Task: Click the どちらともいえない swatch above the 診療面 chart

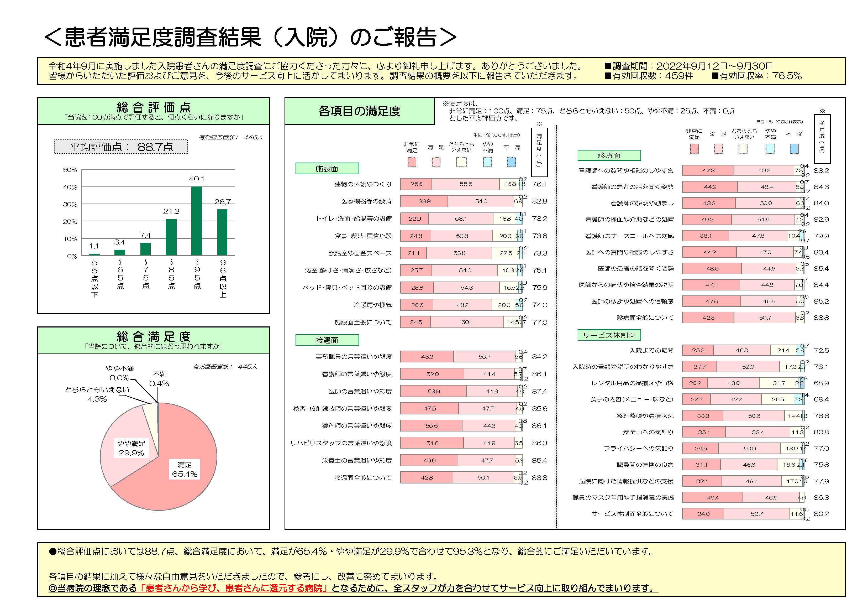Action: tap(743, 149)
